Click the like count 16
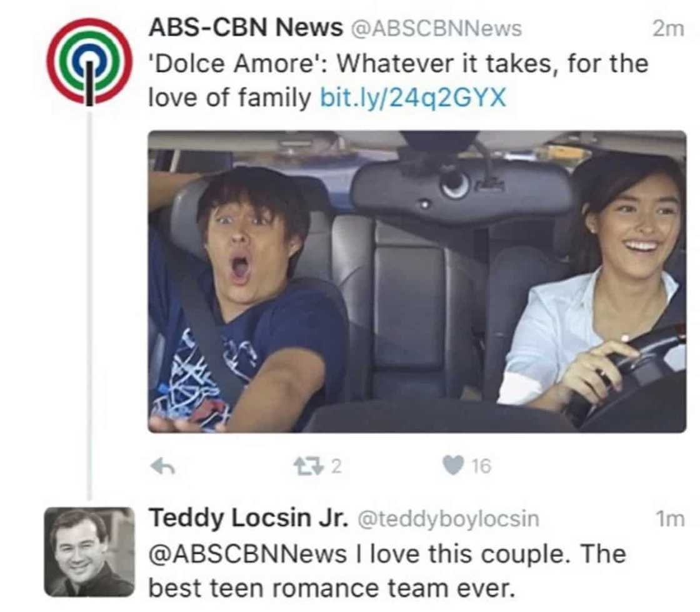Screen dimensions: 700x612 coord(481,466)
